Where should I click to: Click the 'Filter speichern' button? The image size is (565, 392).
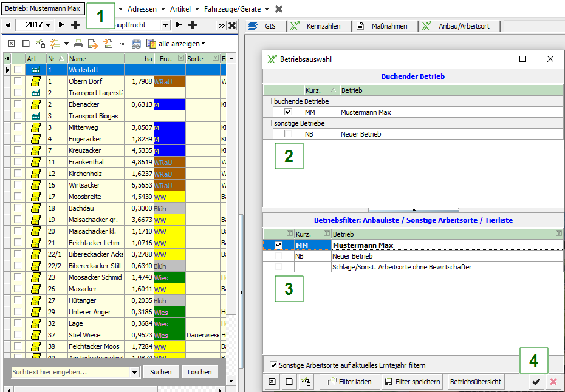tap(412, 382)
